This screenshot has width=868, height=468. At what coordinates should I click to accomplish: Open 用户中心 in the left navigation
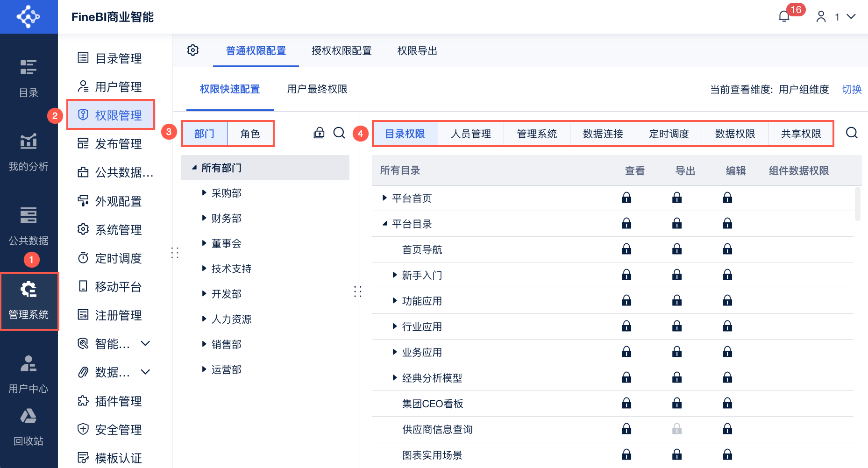click(28, 375)
